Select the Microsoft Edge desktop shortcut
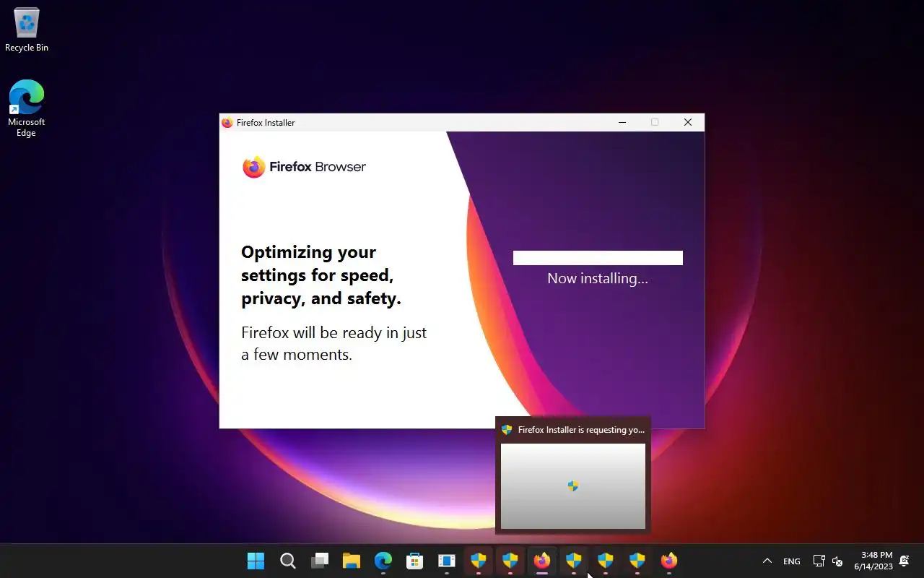Screen dimensions: 924x578 [x=27, y=108]
